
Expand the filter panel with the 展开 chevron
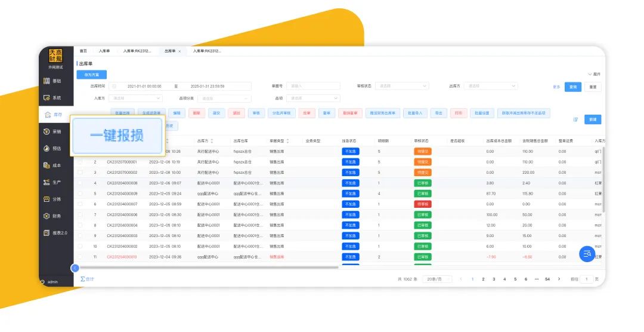coord(595,74)
